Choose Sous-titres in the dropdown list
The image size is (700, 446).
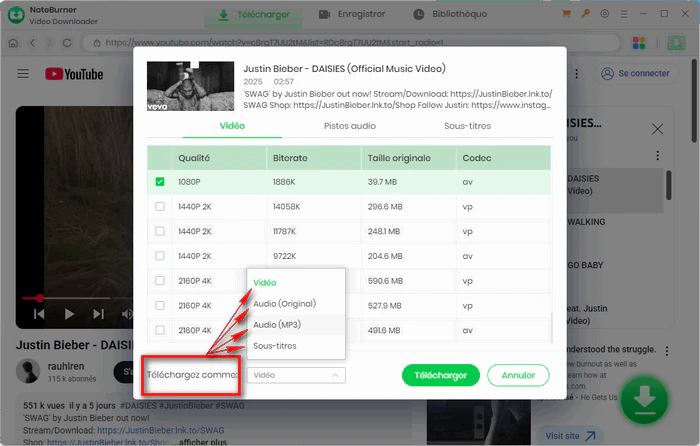click(x=296, y=346)
